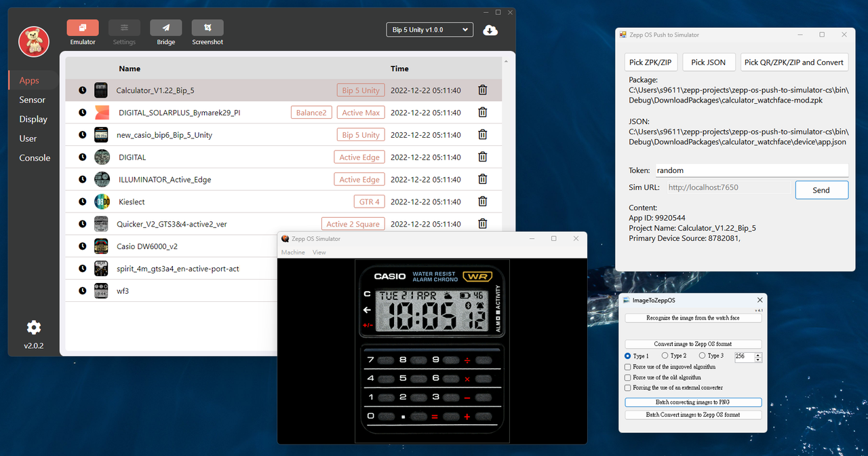Click the Send button

[821, 190]
